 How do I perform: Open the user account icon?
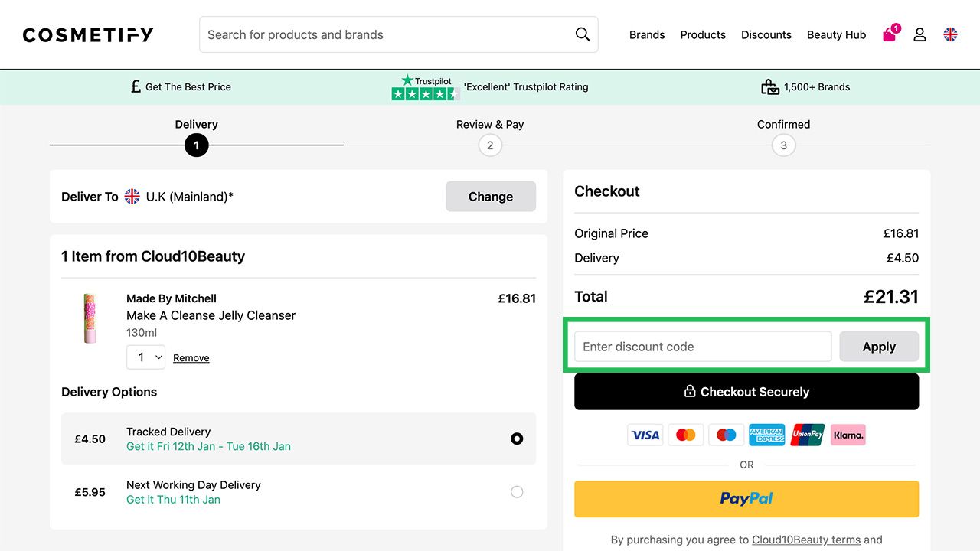point(920,34)
